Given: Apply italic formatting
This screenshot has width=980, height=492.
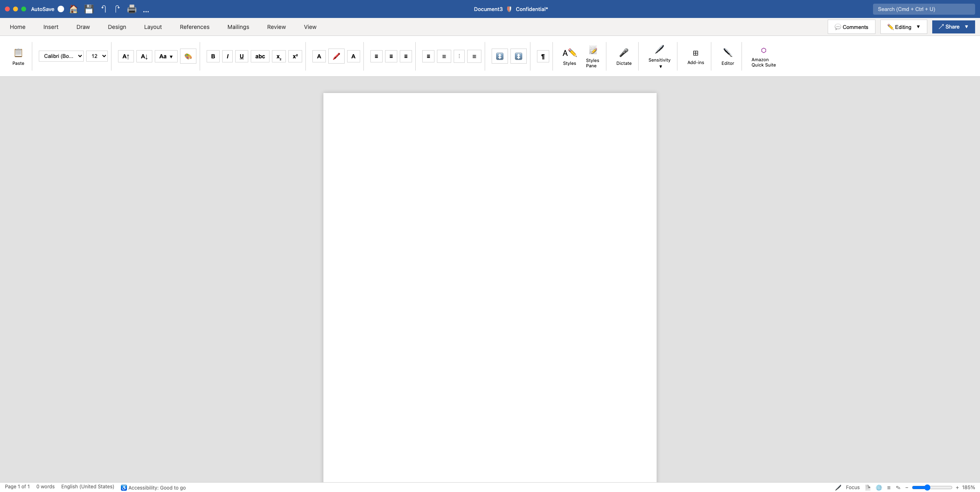Looking at the screenshot, I should [x=227, y=56].
